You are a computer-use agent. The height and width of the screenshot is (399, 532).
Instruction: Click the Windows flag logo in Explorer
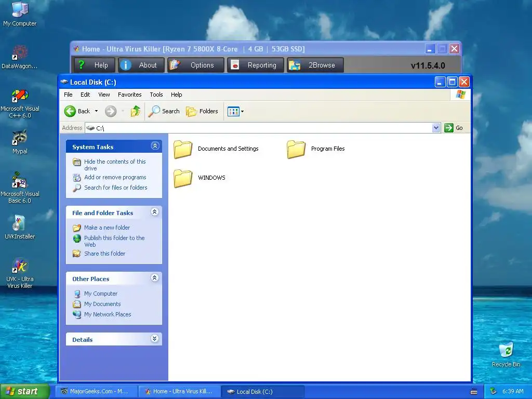pyautogui.click(x=461, y=95)
